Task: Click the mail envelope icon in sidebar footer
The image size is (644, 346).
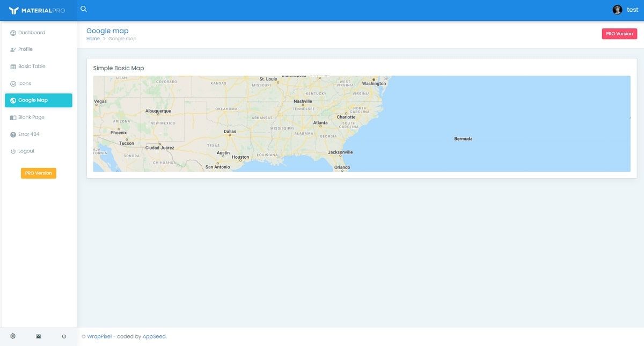Action: point(39,336)
